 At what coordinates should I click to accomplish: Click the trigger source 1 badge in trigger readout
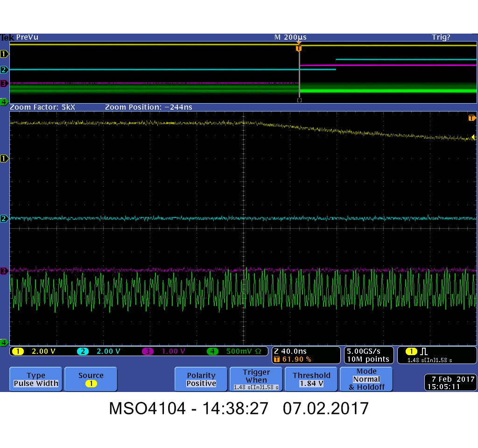coord(411,351)
